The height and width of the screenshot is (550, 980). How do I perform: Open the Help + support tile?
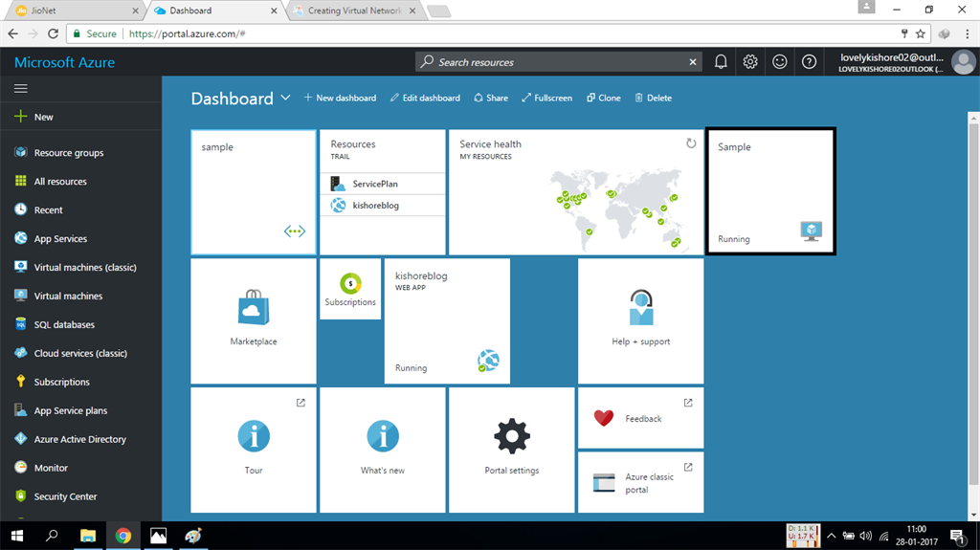640,321
